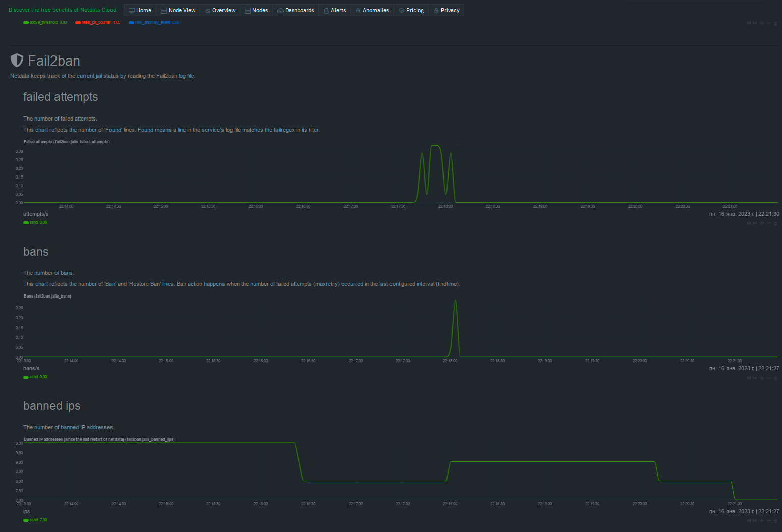Pan failed attempts chart left (rewind icon)
Screen dimensions: 782x532
(749, 223)
